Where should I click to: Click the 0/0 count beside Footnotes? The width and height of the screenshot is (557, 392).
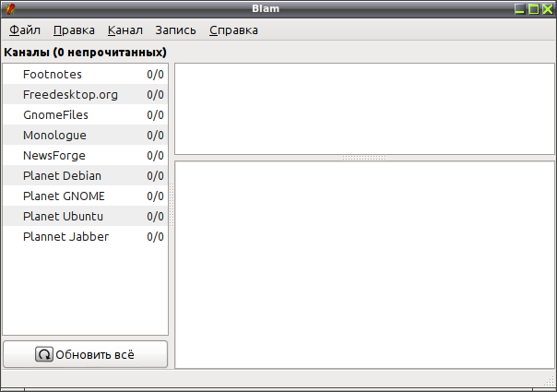coord(155,75)
